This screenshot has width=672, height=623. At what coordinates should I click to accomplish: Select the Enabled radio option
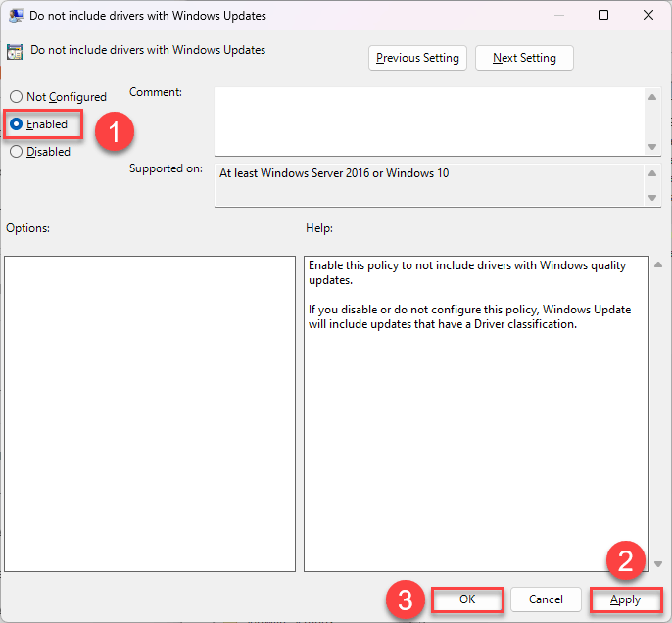tap(38, 124)
